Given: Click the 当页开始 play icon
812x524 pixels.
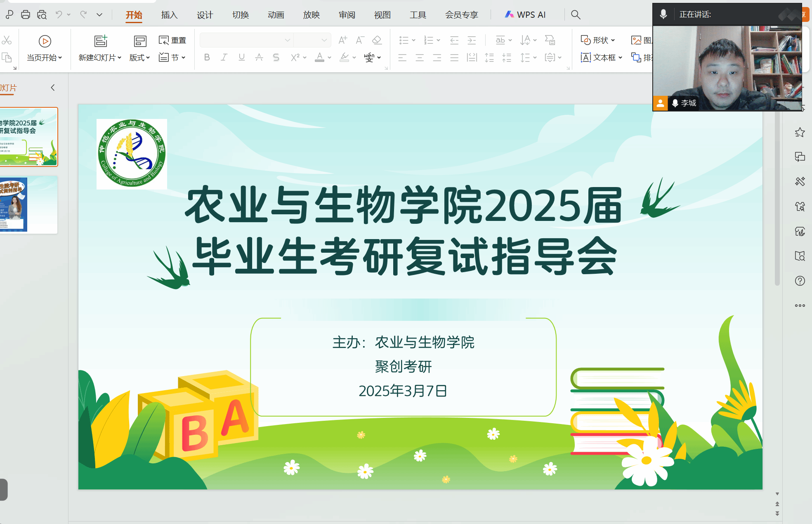Looking at the screenshot, I should click(45, 41).
